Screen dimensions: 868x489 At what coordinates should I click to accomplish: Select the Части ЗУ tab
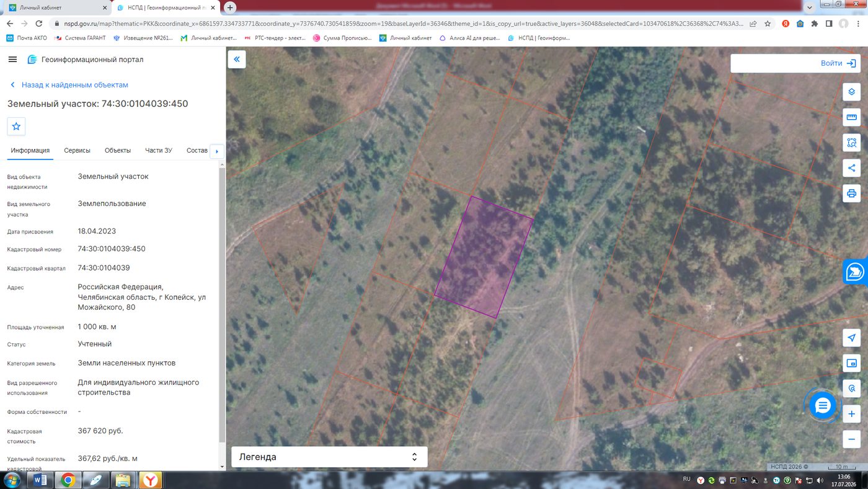(159, 150)
